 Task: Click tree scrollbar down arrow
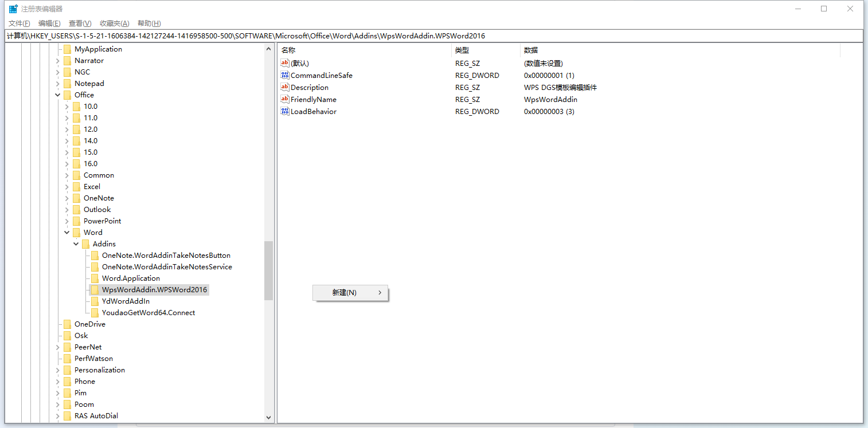pos(268,418)
